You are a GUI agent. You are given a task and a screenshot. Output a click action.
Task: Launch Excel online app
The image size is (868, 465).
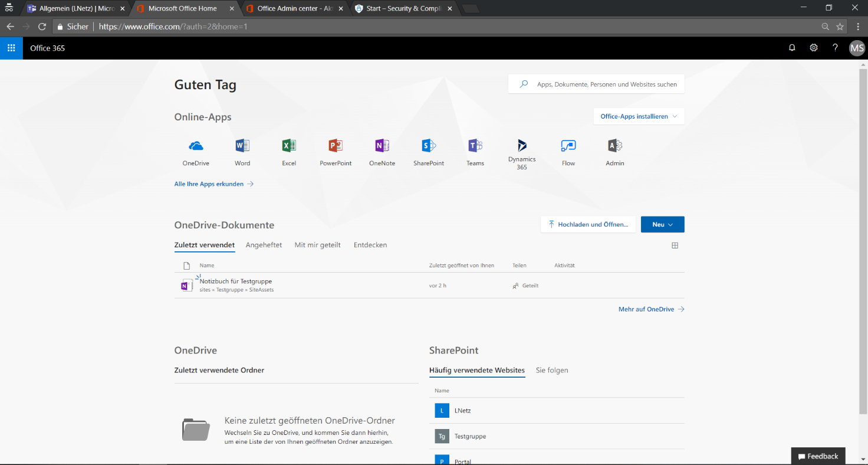289,146
